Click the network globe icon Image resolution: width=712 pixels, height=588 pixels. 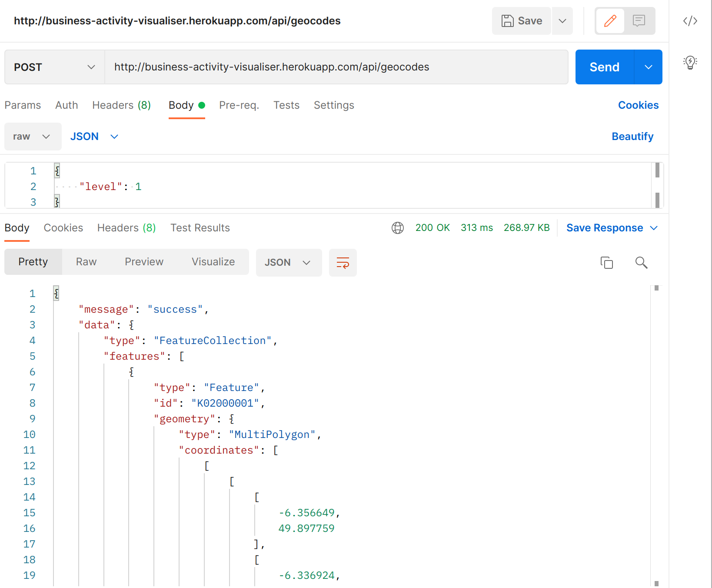(x=397, y=228)
